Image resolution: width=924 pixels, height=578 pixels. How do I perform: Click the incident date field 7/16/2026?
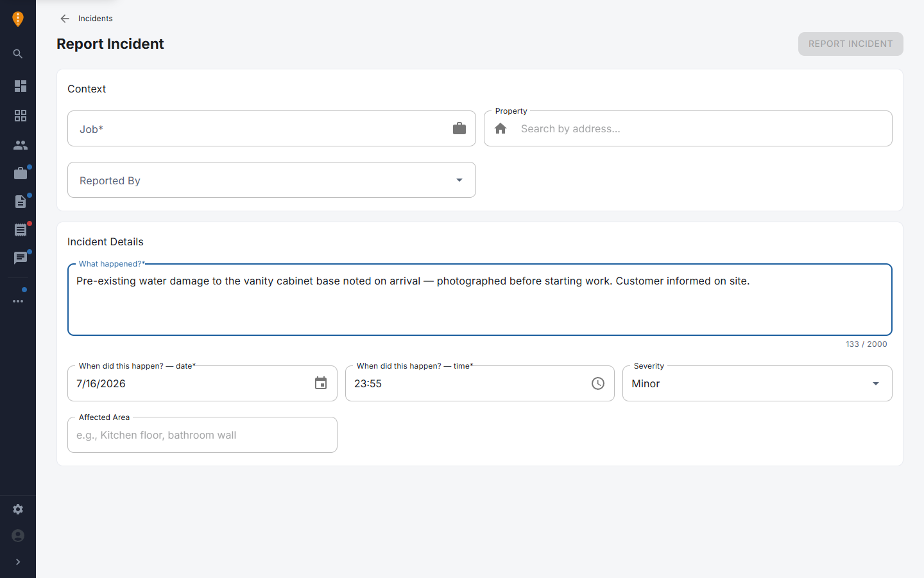202,383
